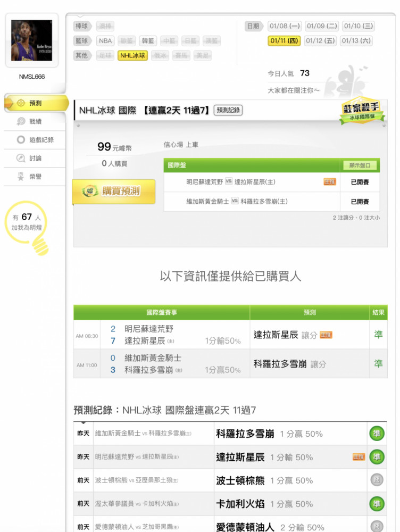400x532 pixels.
Task: Click the 購買預測 button
Action: coord(114,192)
